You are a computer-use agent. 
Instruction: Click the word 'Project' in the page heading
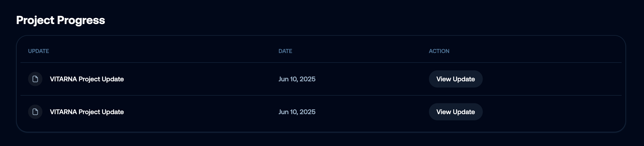[35, 20]
